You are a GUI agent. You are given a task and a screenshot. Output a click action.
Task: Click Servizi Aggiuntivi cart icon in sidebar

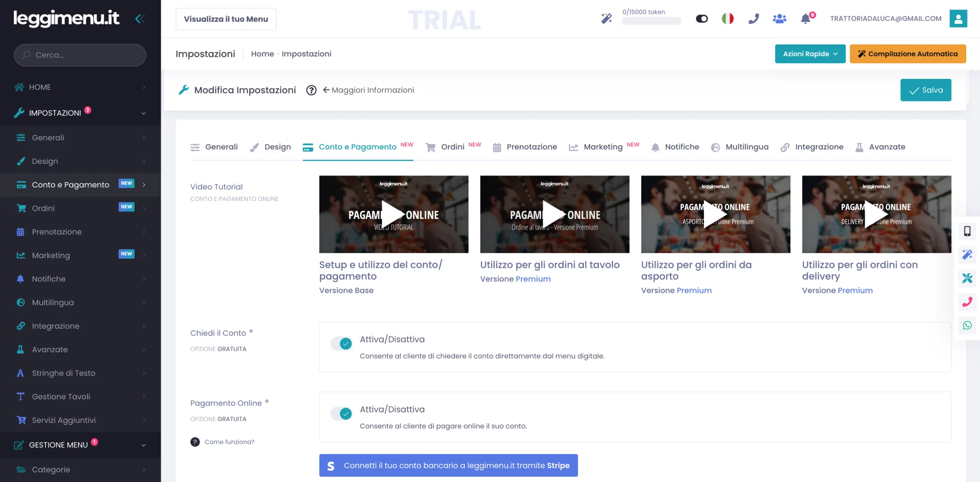[x=21, y=420]
